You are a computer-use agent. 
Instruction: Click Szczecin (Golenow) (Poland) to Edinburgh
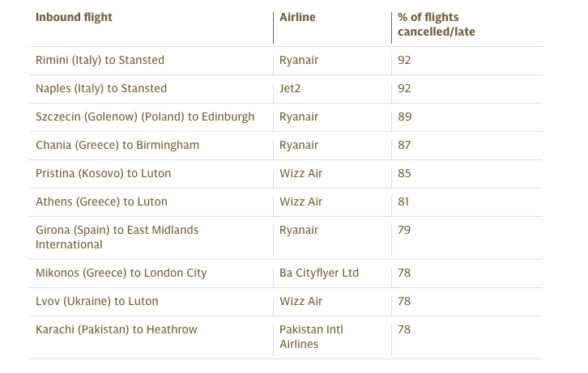tap(145, 117)
